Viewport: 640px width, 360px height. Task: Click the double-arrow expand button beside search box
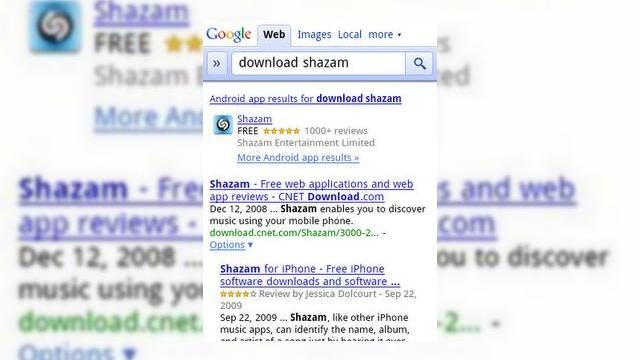click(x=217, y=63)
